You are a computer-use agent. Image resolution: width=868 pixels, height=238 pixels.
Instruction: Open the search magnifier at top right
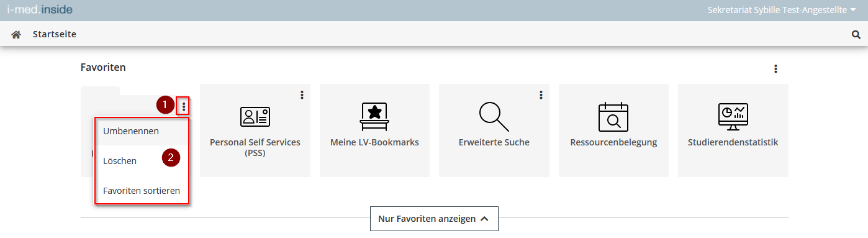click(856, 35)
